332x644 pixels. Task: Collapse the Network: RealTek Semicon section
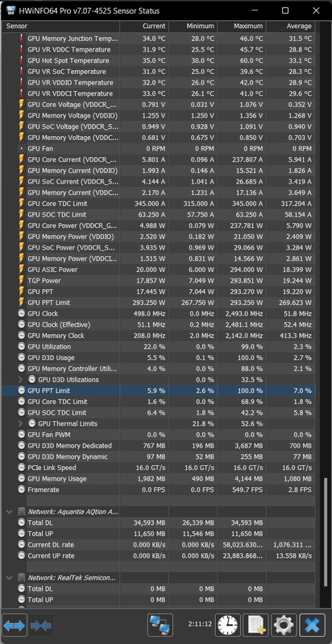point(9,578)
